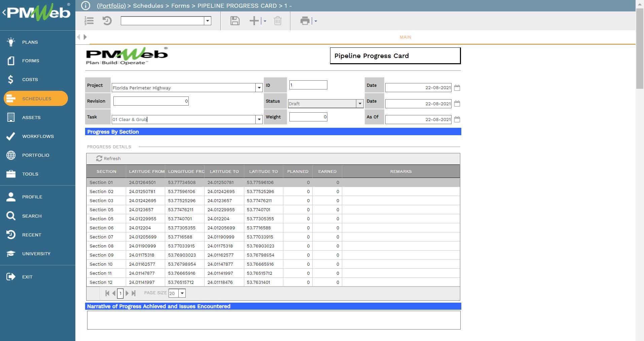The width and height of the screenshot is (644, 341).
Task: Click the history toolbar icon
Action: pos(107,21)
